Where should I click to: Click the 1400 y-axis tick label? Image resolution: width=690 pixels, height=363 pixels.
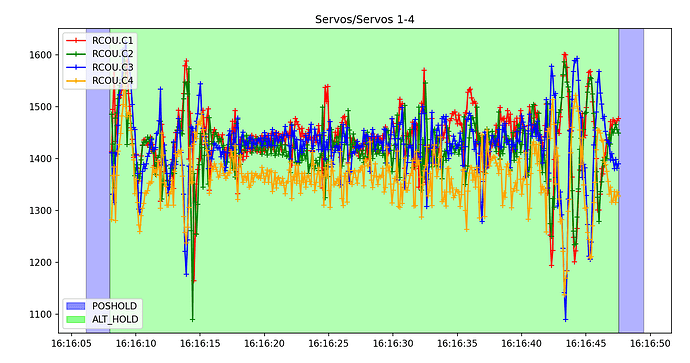40,159
